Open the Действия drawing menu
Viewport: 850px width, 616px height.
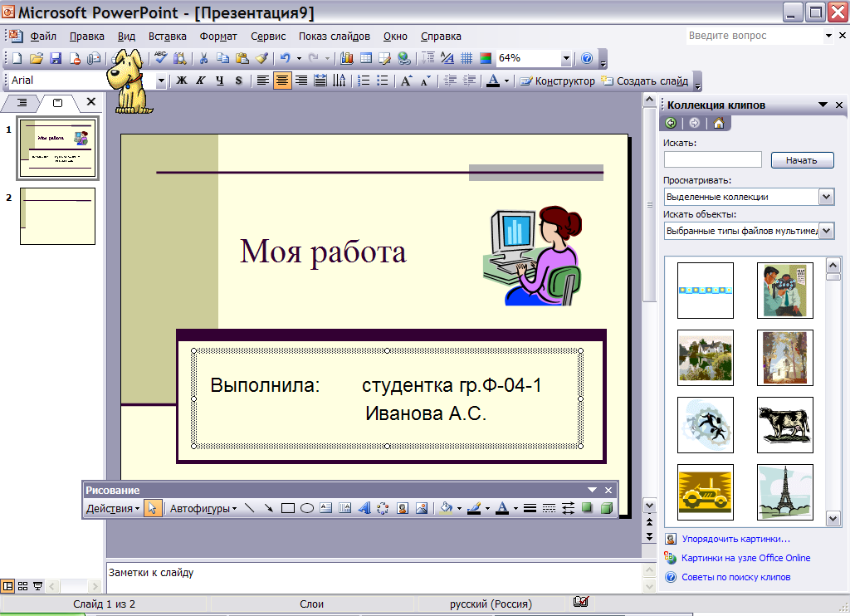click(113, 509)
